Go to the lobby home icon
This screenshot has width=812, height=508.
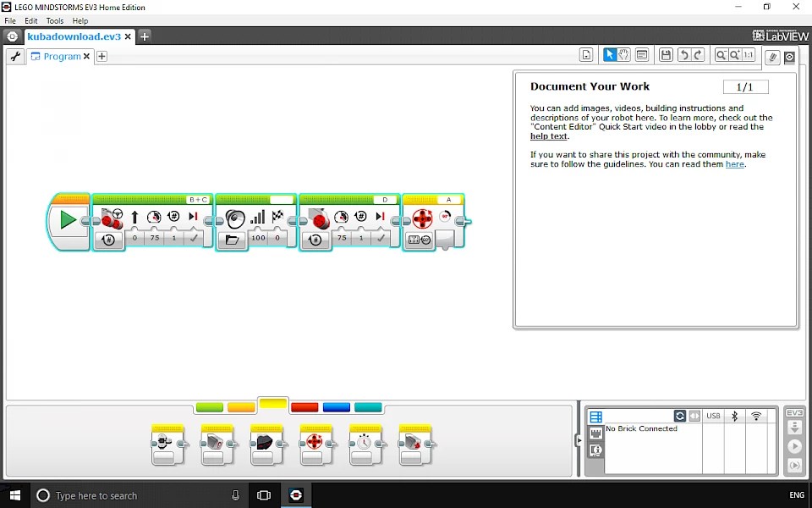click(x=13, y=36)
